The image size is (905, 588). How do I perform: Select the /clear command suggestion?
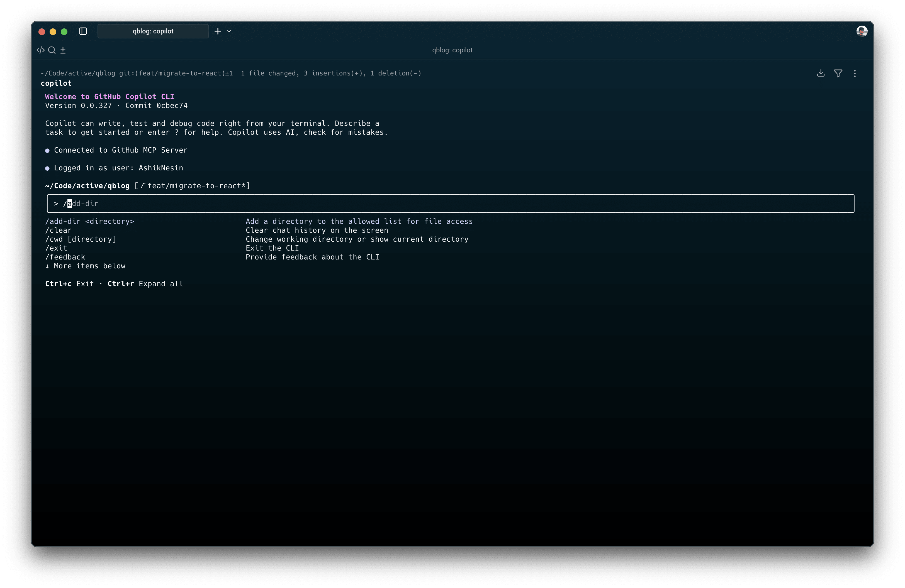(58, 230)
